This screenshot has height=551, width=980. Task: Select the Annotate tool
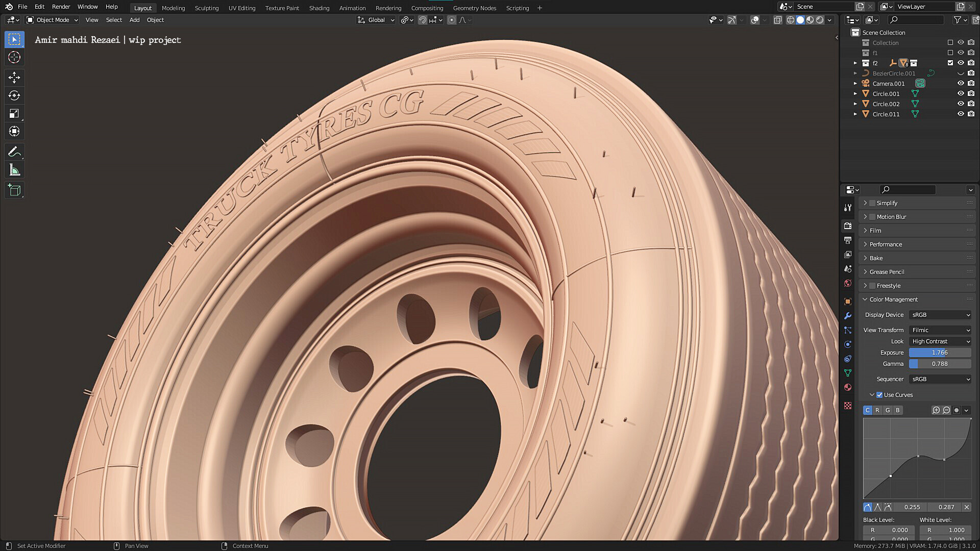14,152
